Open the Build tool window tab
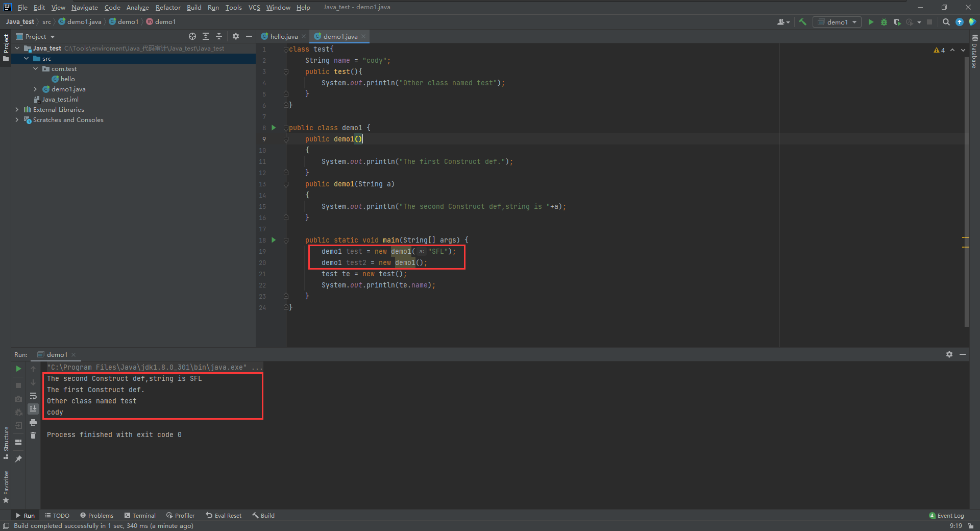The width and height of the screenshot is (980, 531). coord(263,516)
